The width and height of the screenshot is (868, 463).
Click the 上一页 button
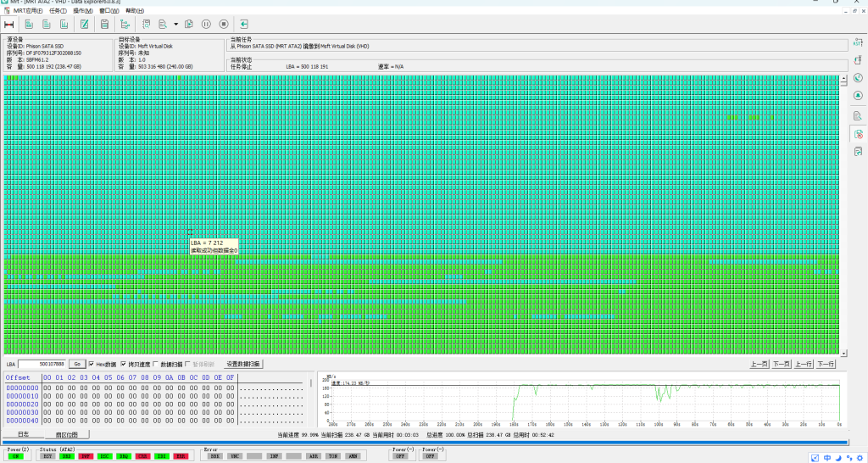759,364
